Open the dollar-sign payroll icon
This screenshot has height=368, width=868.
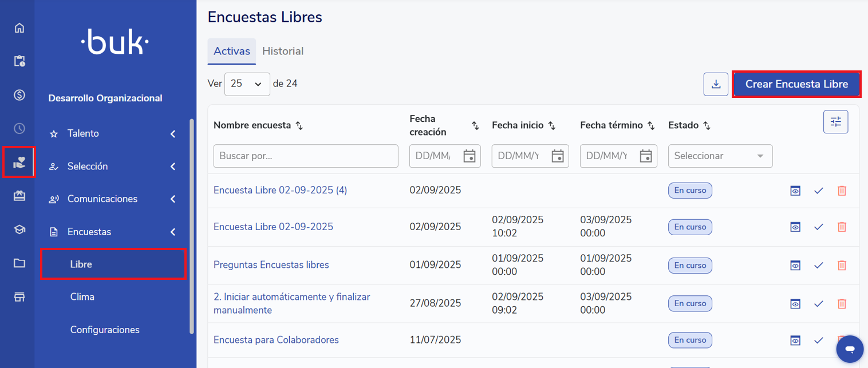19,95
